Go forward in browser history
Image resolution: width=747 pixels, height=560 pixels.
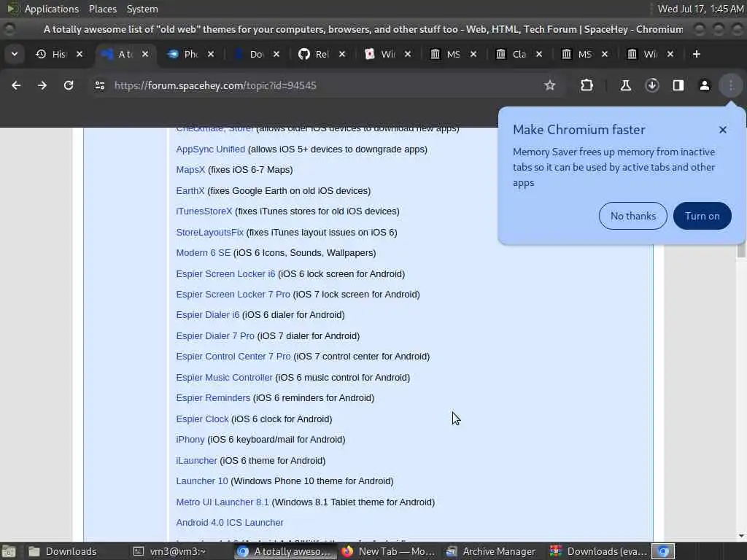42,85
